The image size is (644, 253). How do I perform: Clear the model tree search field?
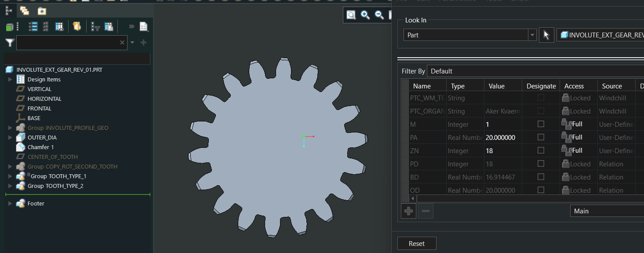pos(122,43)
